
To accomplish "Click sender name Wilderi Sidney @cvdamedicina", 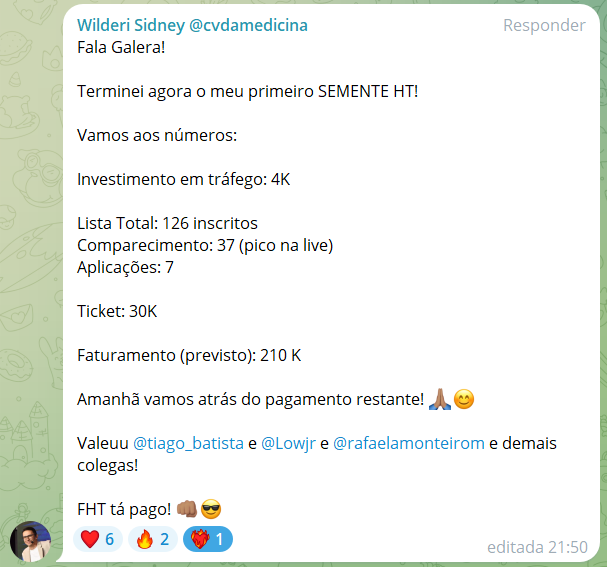I will point(192,25).
